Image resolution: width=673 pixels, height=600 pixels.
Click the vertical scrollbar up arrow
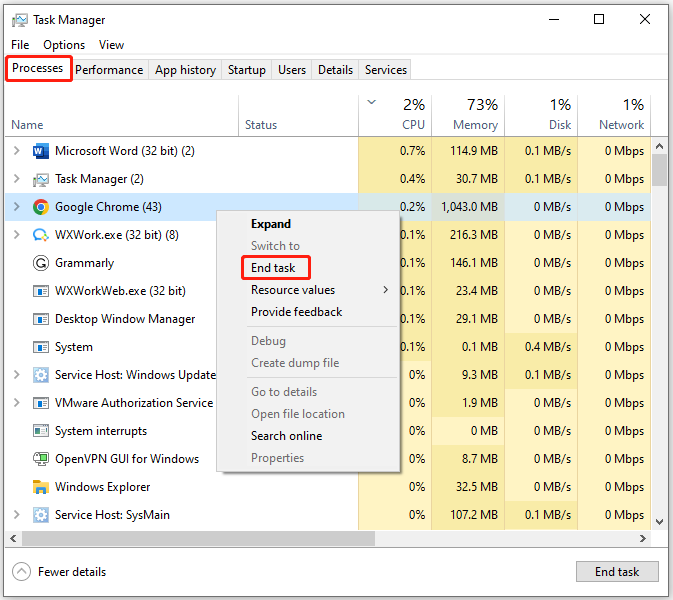[x=660, y=146]
